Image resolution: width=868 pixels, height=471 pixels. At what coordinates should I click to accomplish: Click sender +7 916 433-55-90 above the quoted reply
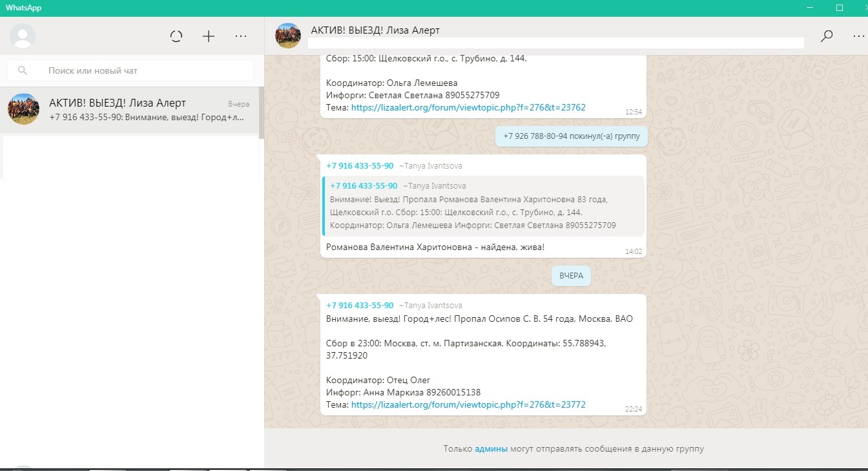[x=360, y=166]
